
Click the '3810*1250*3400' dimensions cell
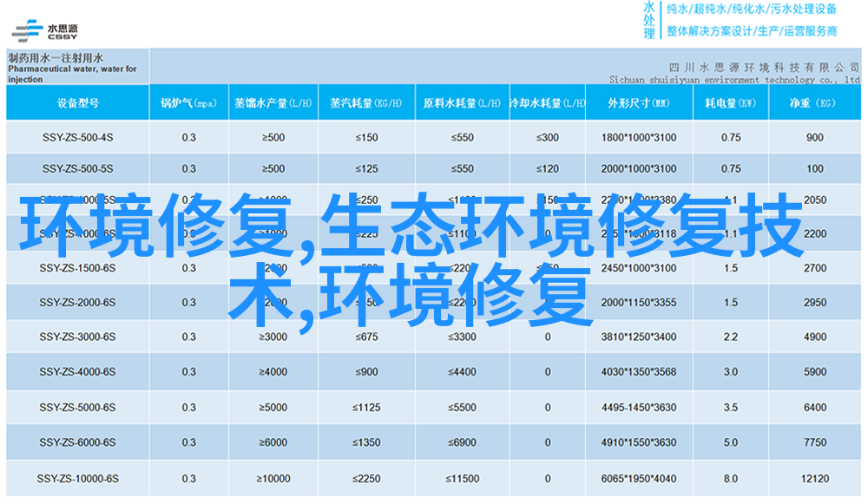[639, 337]
